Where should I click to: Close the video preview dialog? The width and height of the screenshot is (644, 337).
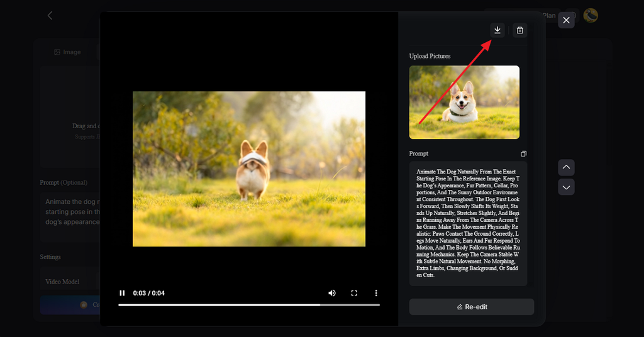566,20
